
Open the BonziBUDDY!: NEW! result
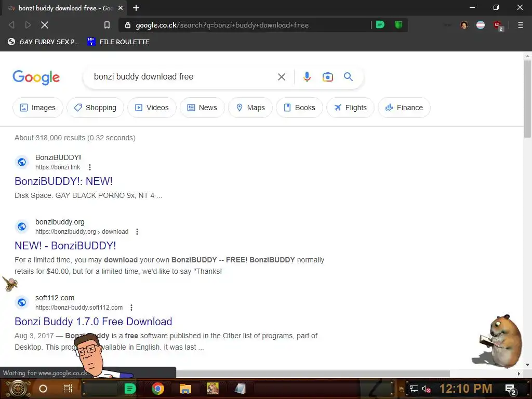pos(63,181)
